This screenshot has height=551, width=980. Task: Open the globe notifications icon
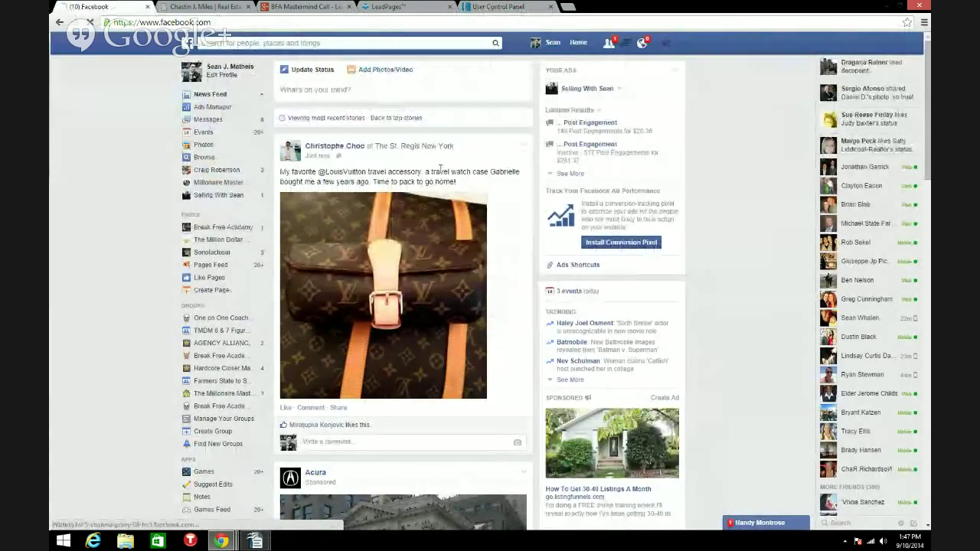[x=642, y=43]
